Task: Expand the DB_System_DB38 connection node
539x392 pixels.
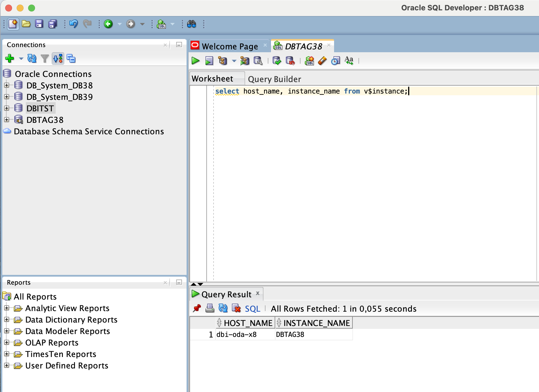Action: tap(7, 85)
